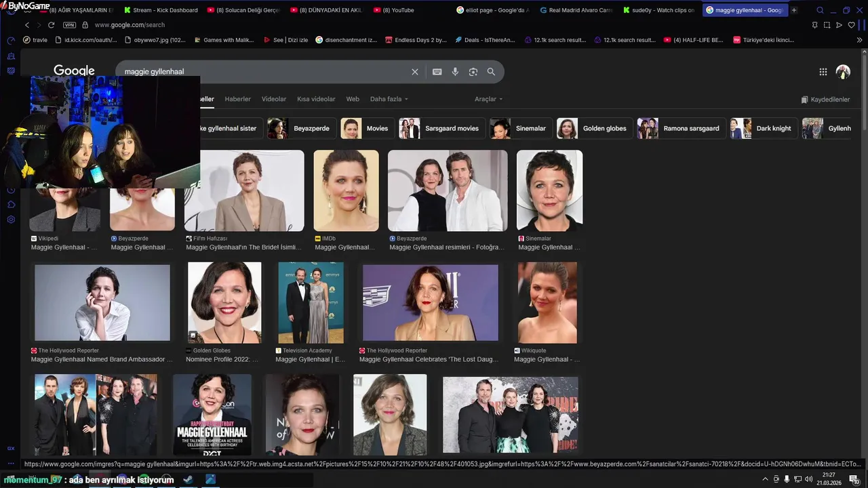
Task: Switch to the Haberler tab
Action: 237,99
